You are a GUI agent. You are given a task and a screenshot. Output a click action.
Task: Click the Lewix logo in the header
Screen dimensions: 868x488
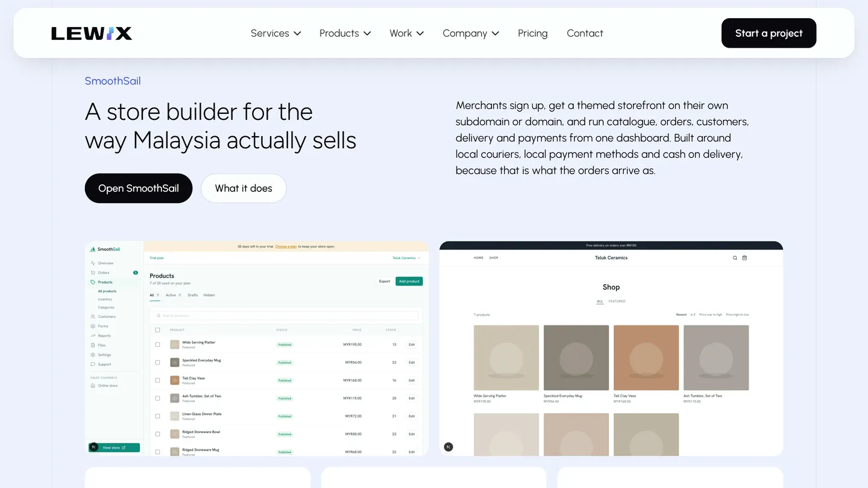(92, 33)
